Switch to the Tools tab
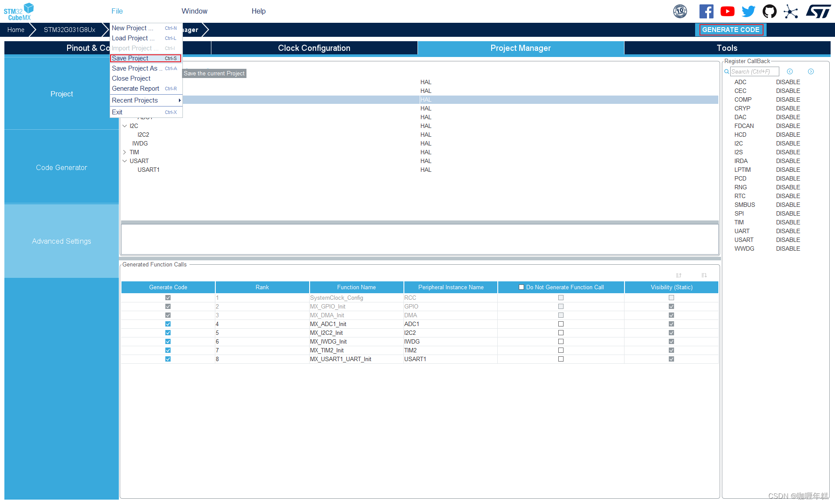The height and width of the screenshot is (504, 835). (x=727, y=48)
